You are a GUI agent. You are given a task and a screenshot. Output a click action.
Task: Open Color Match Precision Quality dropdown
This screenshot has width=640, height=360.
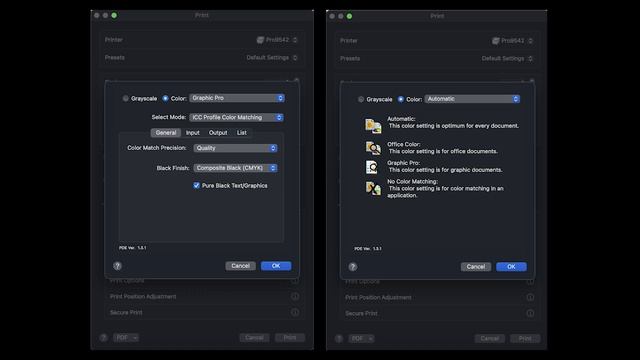tap(236, 148)
